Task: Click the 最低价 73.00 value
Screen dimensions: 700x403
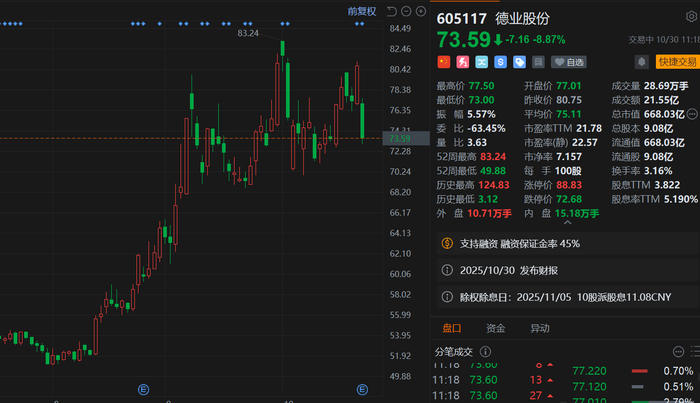Action: (481, 100)
